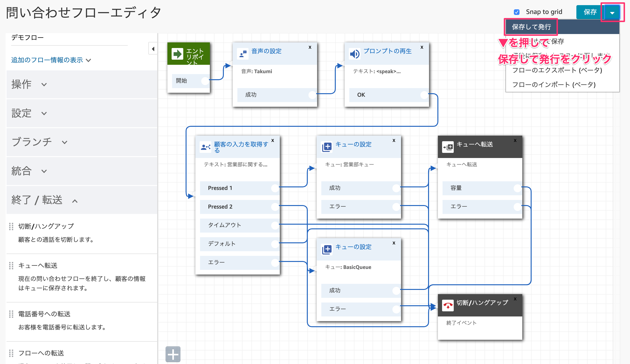Image resolution: width=630 pixels, height=364 pixels.
Task: Click 成功 connector on 音声の設定 block
Action: (x=312, y=95)
